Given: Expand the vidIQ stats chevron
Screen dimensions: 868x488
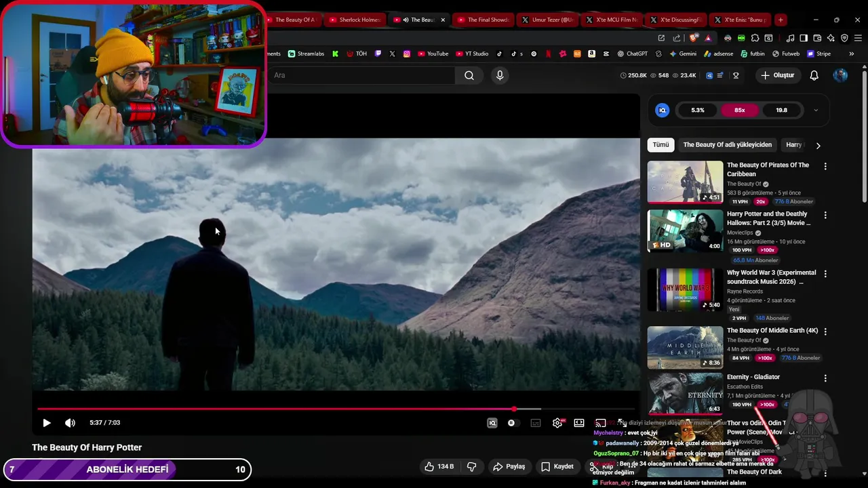Looking at the screenshot, I should point(816,110).
